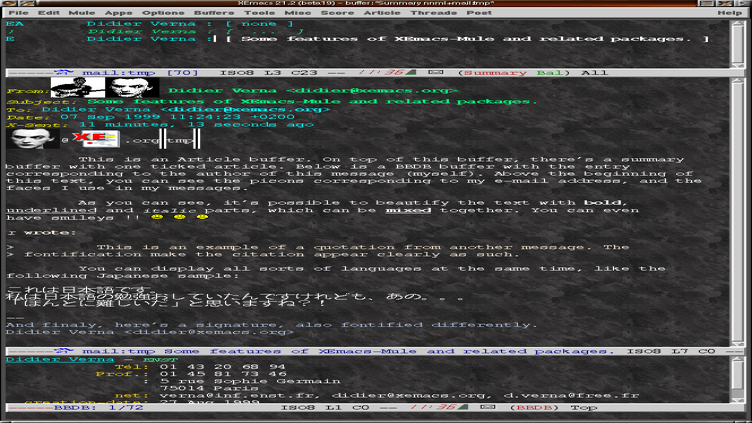This screenshot has width=752, height=423.
Task: Click 'Bal' minor mode in summary modeline
Action: (x=550, y=73)
